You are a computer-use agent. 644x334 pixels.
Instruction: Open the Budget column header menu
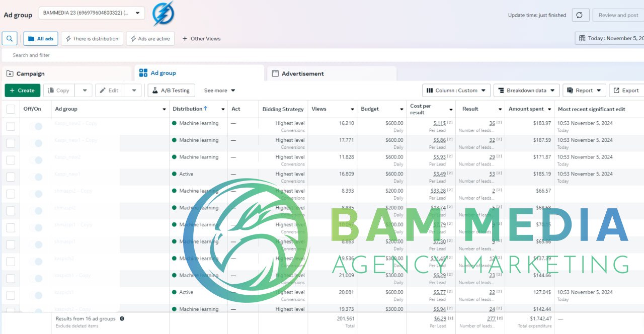click(x=401, y=109)
